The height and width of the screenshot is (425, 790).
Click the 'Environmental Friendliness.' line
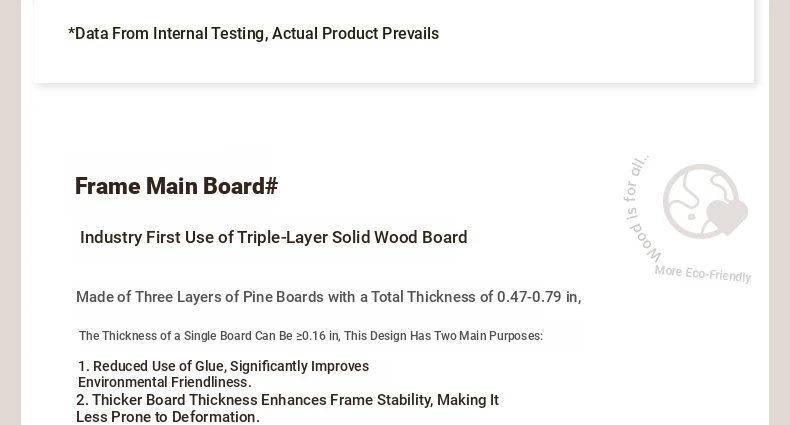[165, 382]
